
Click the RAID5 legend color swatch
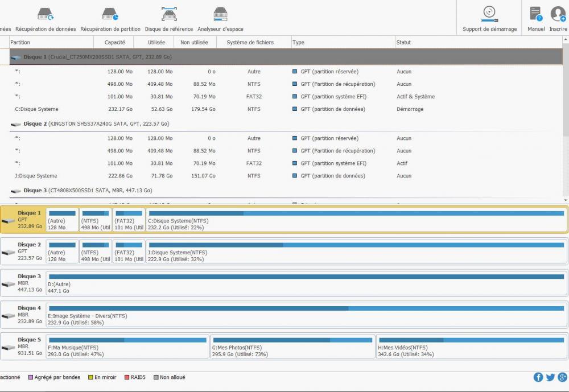[x=126, y=377]
